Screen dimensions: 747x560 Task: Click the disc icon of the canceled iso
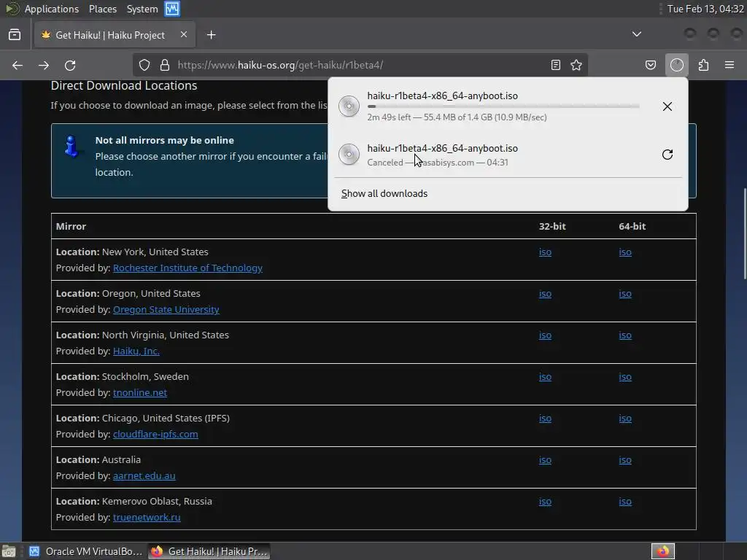point(349,155)
